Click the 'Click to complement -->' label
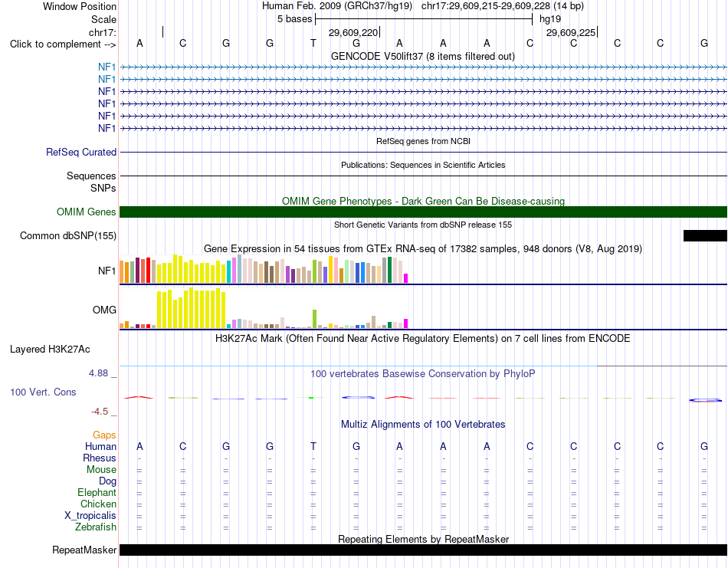Viewport: 728px width, 568px height. pyautogui.click(x=63, y=44)
